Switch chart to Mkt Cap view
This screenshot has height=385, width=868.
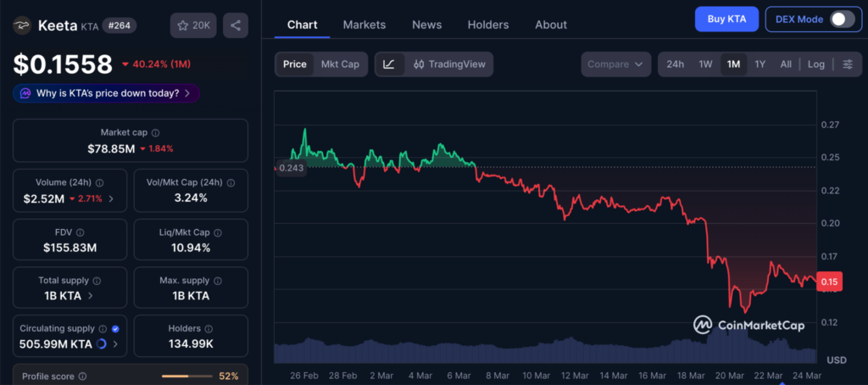339,64
